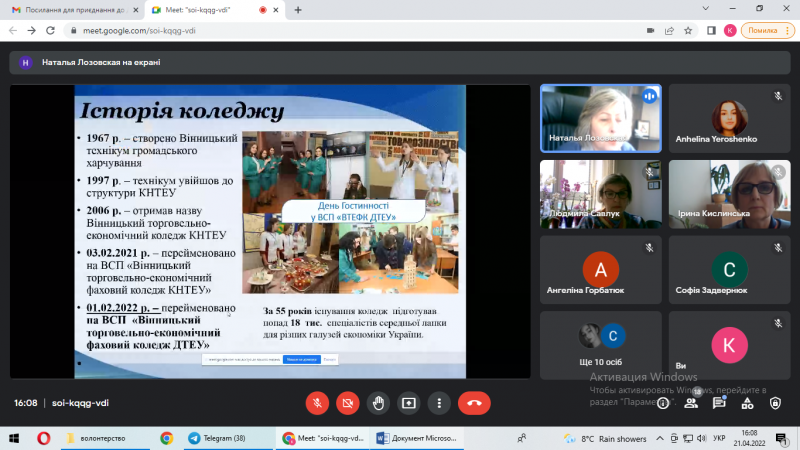Open weather widget 8°C Rain showers
Screen dimensions: 800x450
coord(605,439)
